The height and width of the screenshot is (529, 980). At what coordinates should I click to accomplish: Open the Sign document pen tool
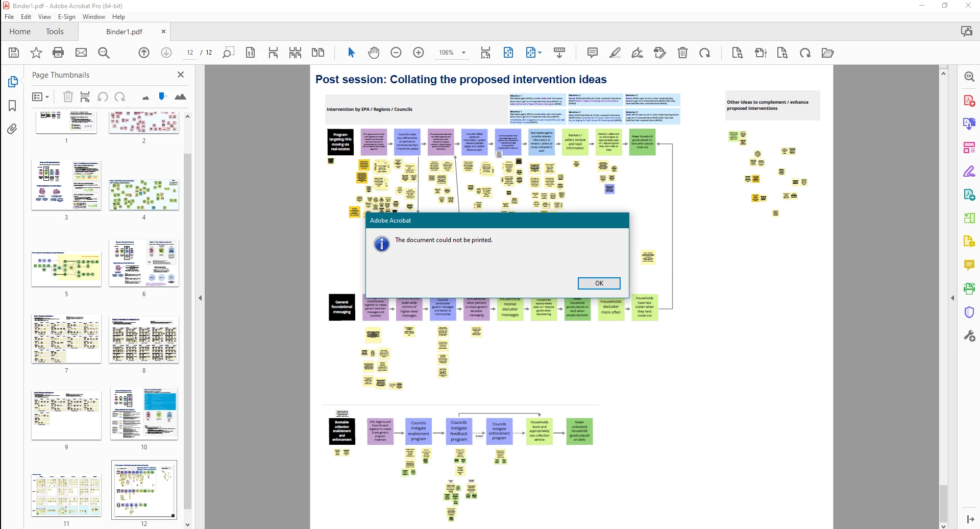point(638,53)
